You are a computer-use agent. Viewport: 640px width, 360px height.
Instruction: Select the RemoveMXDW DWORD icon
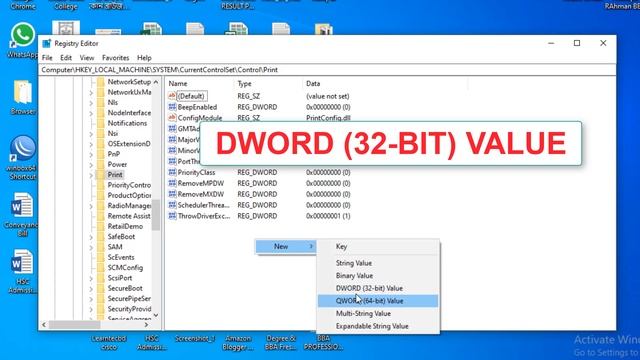tap(172, 194)
